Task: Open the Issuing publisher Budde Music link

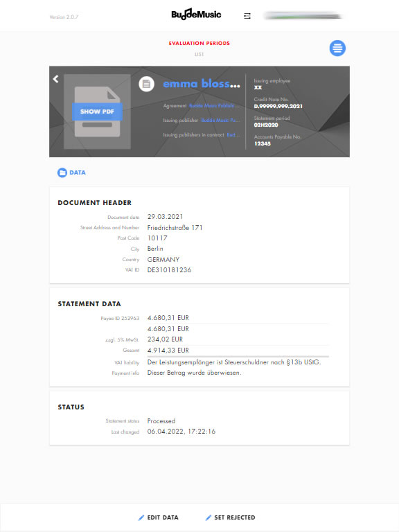Action: (220, 120)
